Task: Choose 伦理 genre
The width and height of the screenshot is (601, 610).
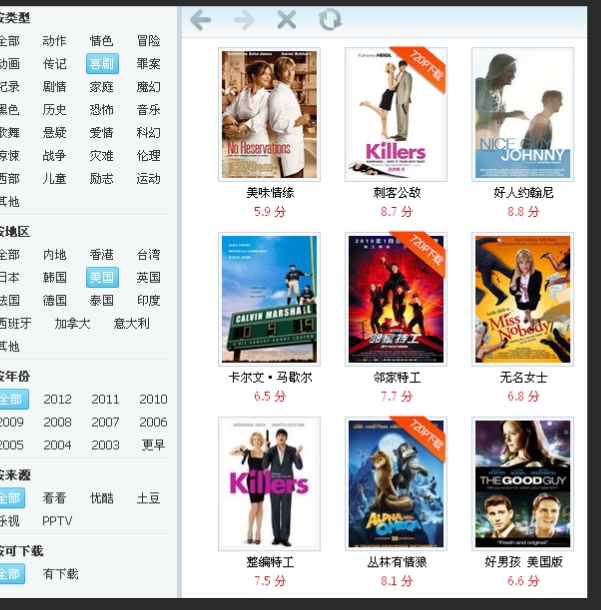Action: point(149,156)
